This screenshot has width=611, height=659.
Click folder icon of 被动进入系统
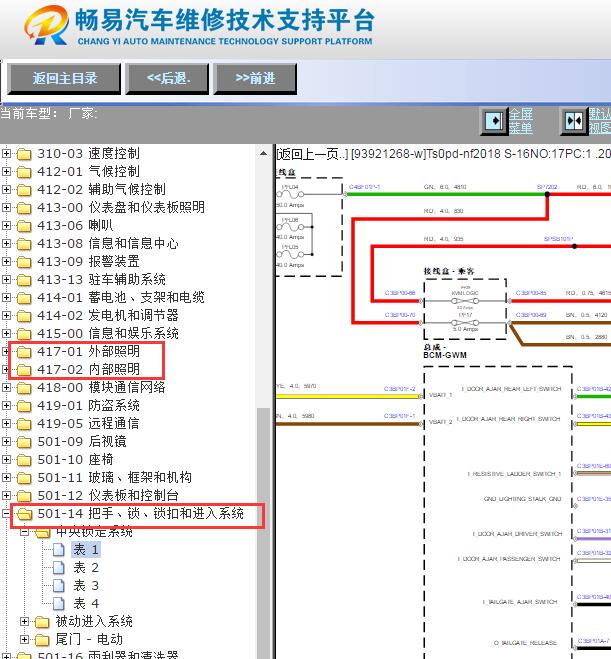point(42,622)
